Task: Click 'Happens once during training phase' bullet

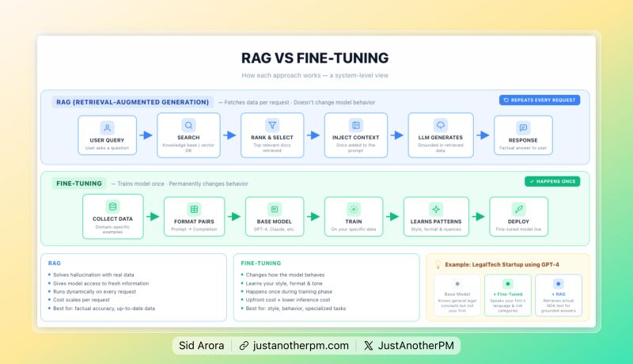Action: (289, 292)
